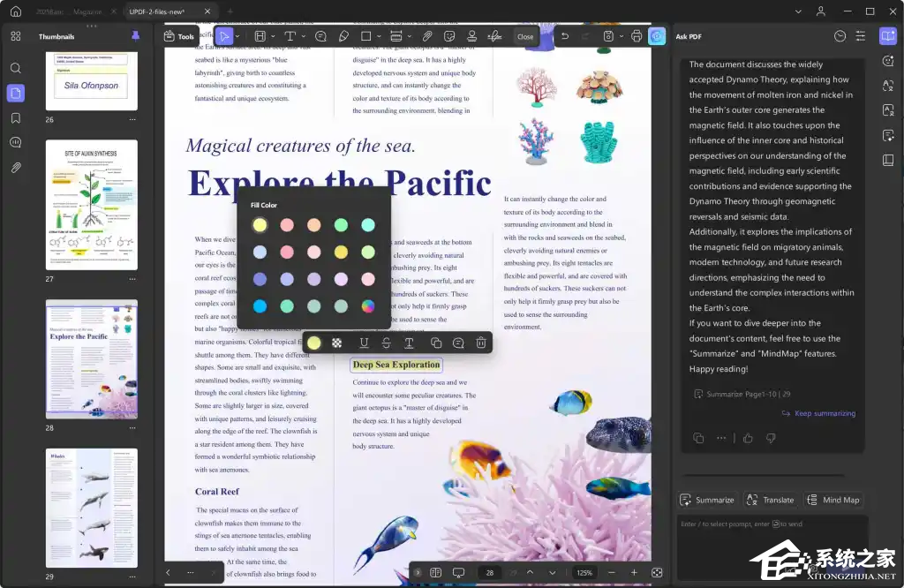Click the attachment paperclip tool in toolbar
The width and height of the screenshot is (904, 588).
(427, 36)
